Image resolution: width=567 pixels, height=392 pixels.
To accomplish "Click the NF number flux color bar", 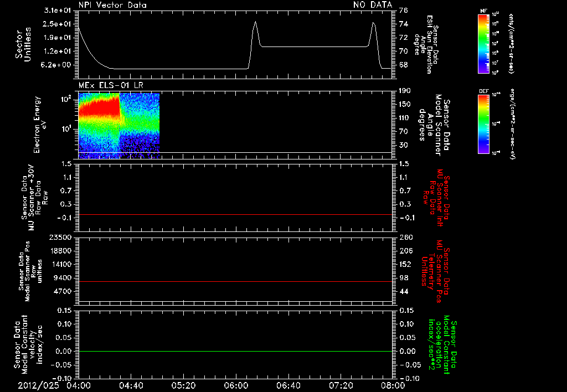I will tap(483, 44).
